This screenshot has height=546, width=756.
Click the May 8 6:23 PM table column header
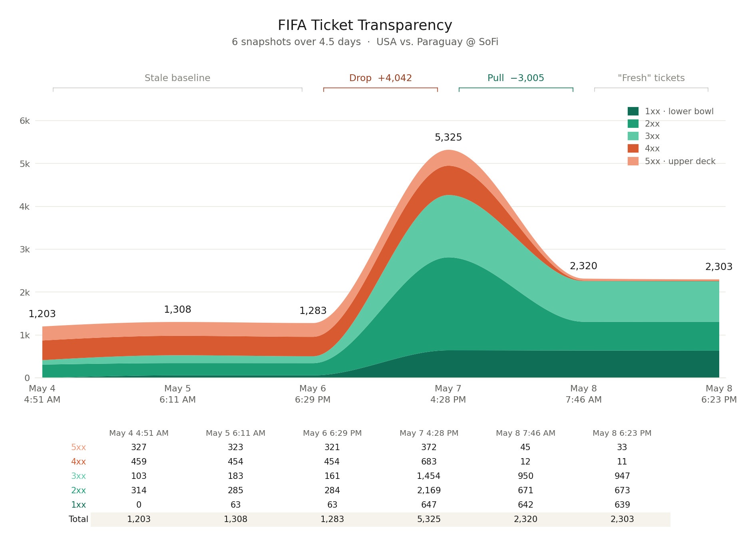click(622, 433)
